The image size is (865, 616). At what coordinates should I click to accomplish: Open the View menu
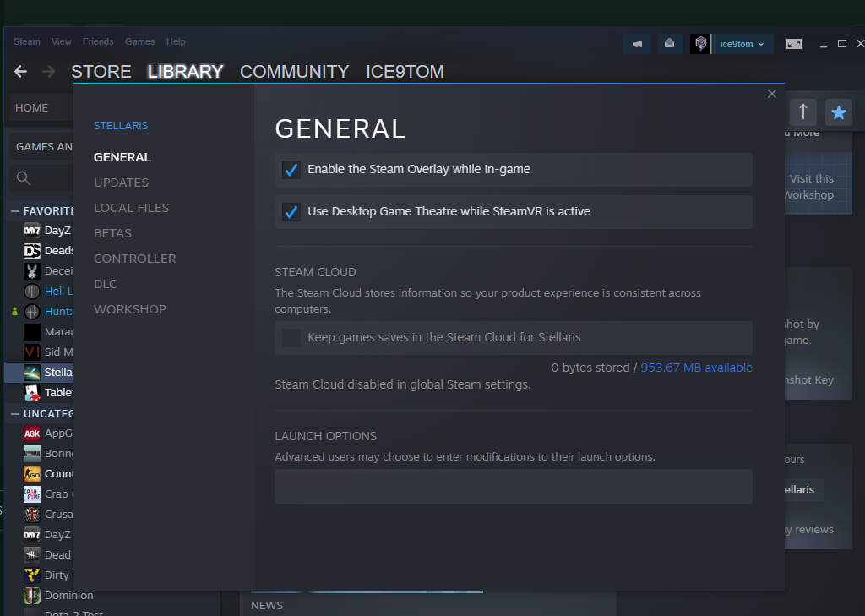pyautogui.click(x=61, y=41)
